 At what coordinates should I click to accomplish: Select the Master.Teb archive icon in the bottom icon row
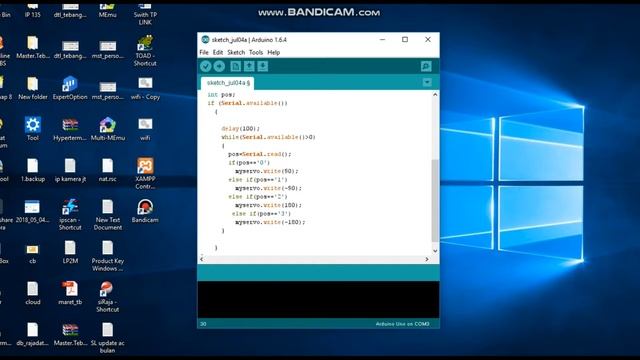tap(70, 334)
